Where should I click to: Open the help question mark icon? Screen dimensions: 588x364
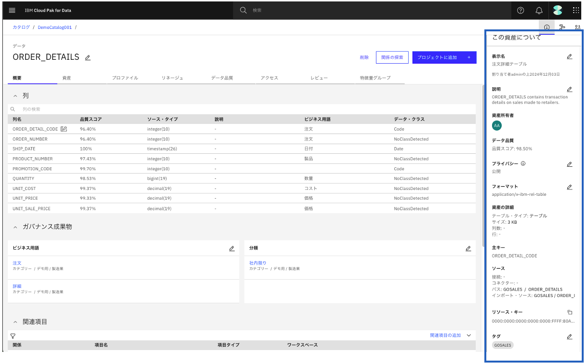pos(521,10)
